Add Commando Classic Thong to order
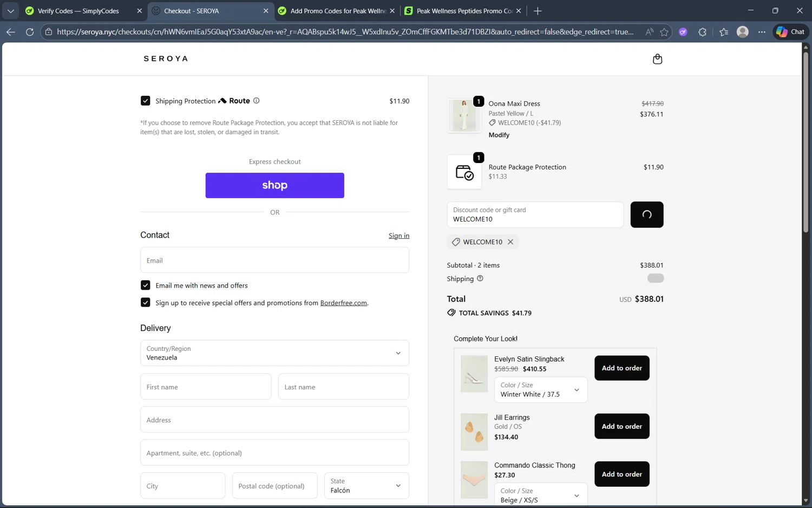 tap(621, 474)
